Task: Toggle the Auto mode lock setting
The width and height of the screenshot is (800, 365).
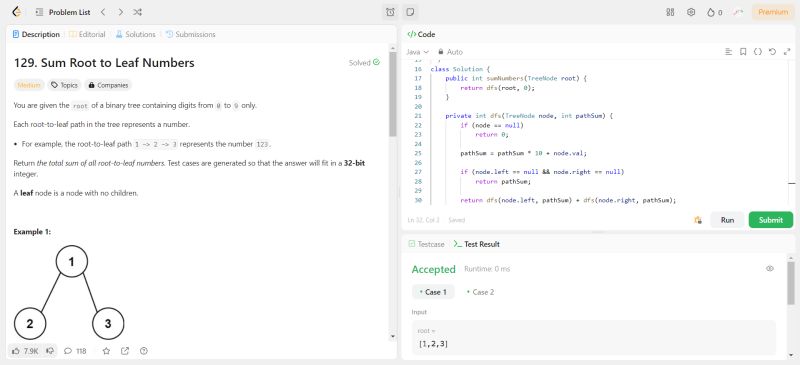Action: pyautogui.click(x=450, y=52)
